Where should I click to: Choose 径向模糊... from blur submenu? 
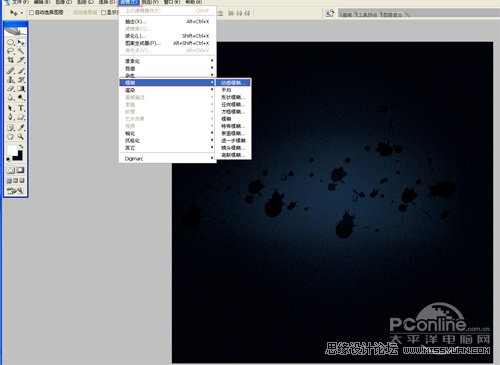pos(233,104)
